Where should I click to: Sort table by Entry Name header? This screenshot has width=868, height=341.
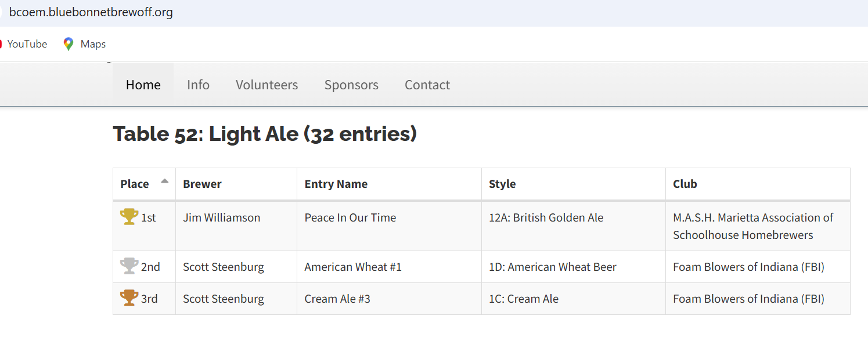click(x=336, y=184)
